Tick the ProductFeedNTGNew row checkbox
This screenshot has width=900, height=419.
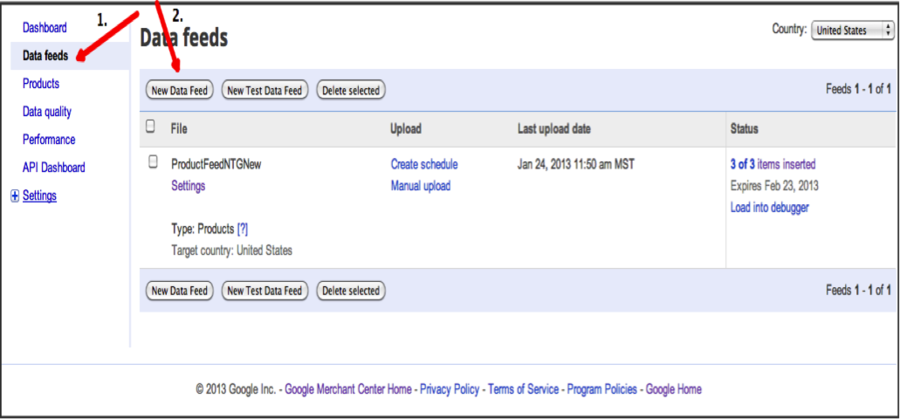coord(153,162)
